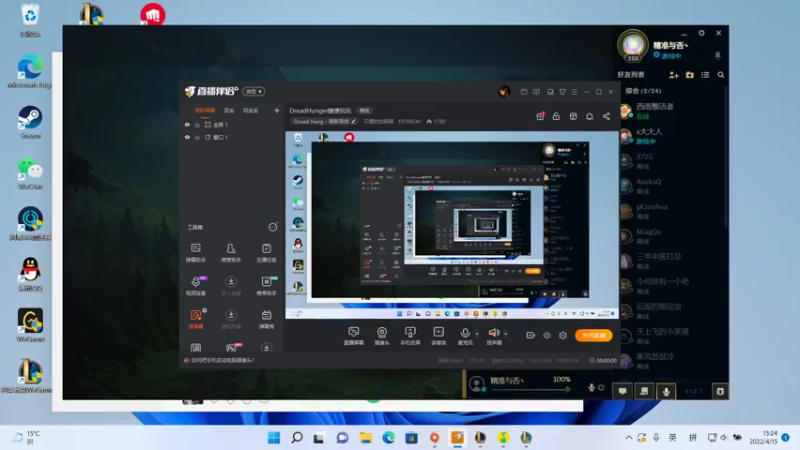Open the phone-as-webcam help link at the bottom
The height and width of the screenshot is (450, 800).
click(222, 360)
